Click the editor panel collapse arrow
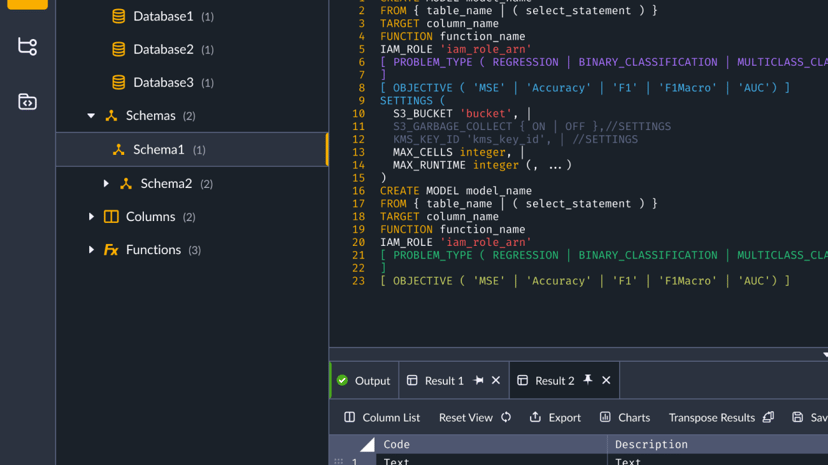This screenshot has height=465, width=828. [825, 355]
